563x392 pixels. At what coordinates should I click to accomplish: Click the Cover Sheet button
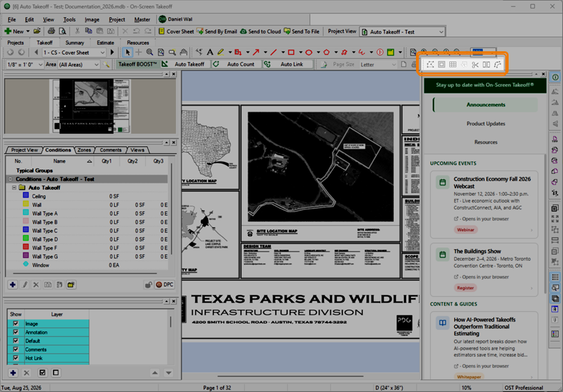tap(176, 31)
